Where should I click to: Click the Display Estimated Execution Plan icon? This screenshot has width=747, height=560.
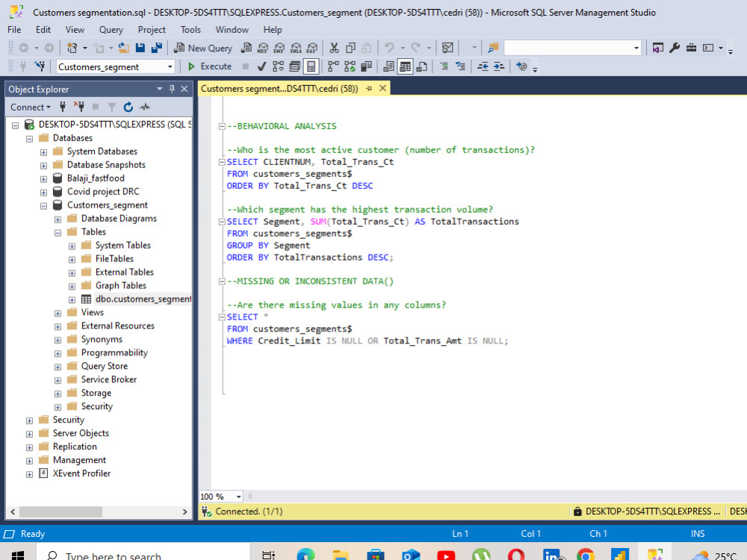278,66
